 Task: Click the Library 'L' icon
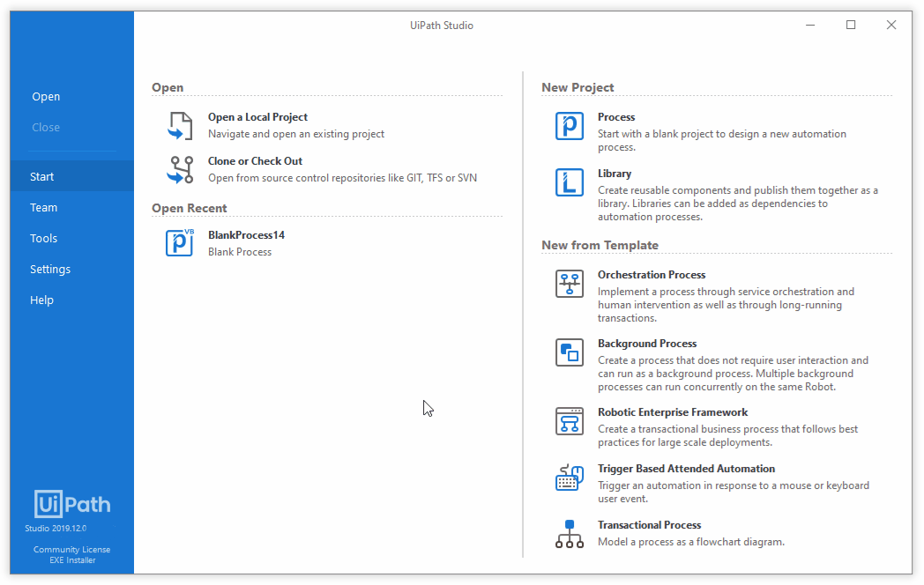(570, 182)
